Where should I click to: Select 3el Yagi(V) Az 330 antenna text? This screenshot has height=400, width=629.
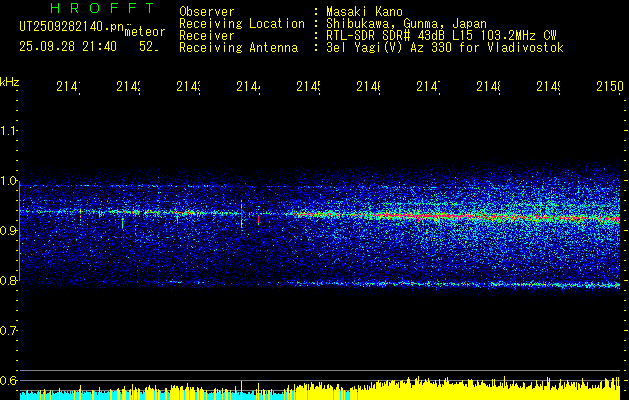(x=445, y=48)
